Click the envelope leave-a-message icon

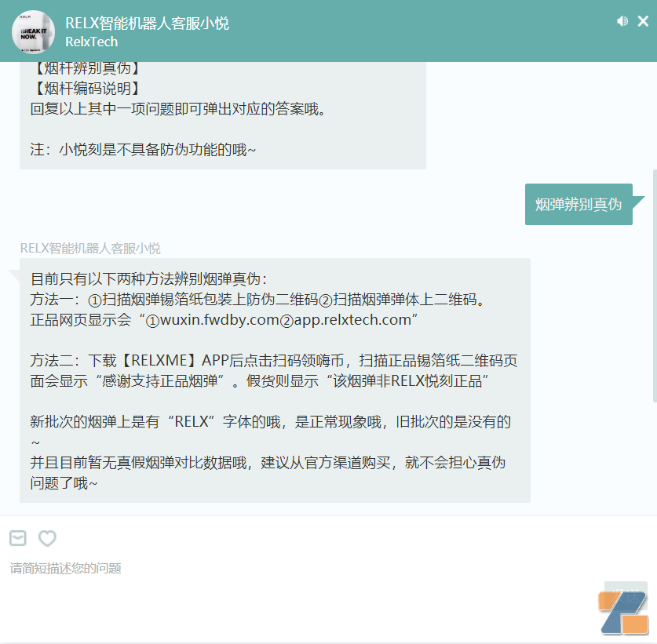[18, 538]
